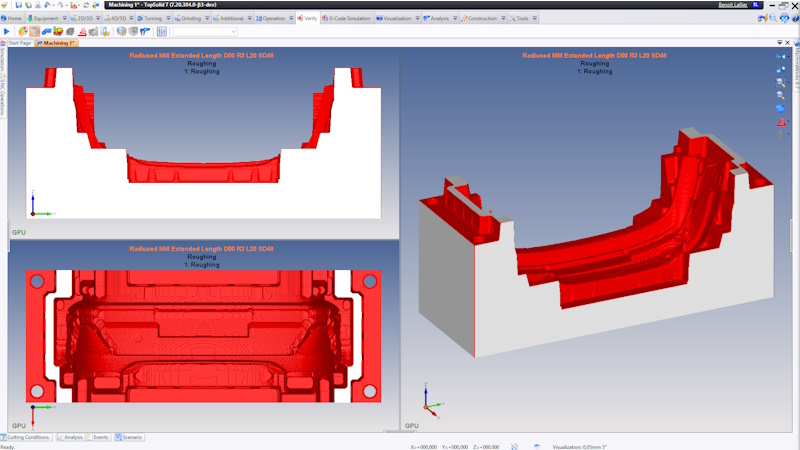
Task: Click the blue sphere render icon in viewport
Action: tap(781, 108)
